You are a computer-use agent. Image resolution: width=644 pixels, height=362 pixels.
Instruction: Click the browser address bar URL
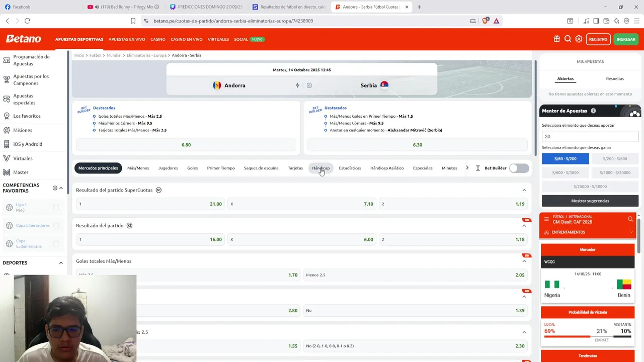coord(233,21)
